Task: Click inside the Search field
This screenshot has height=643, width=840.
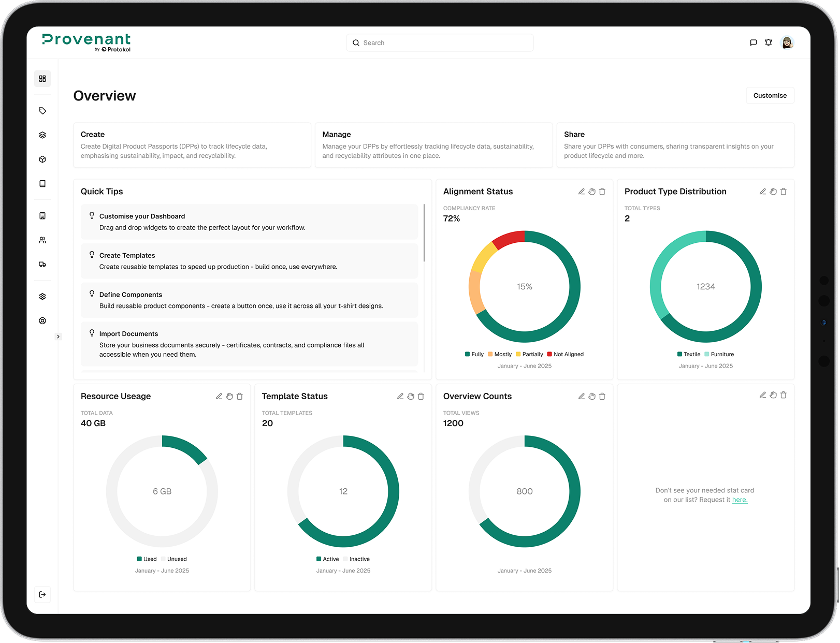Action: pos(440,42)
